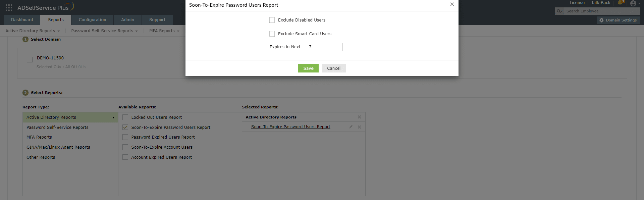Expand the MFA Reports dropdown menu
This screenshot has height=200, width=644.
tap(164, 31)
